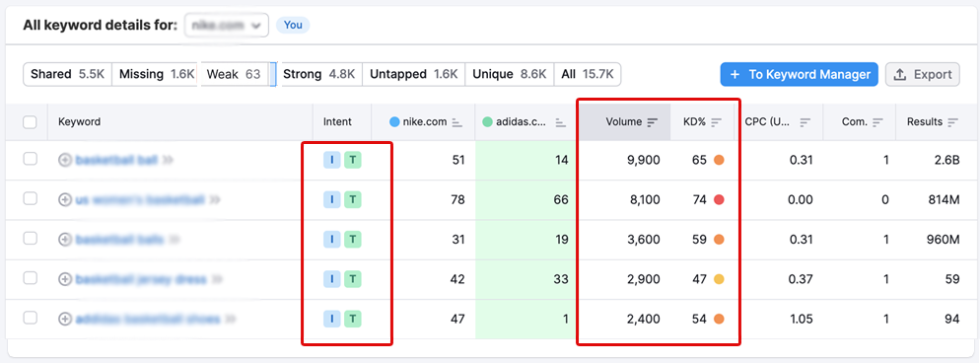Click the double-arrow icon in the 3,600 row
Screen dimensions: 980x363
point(175,240)
